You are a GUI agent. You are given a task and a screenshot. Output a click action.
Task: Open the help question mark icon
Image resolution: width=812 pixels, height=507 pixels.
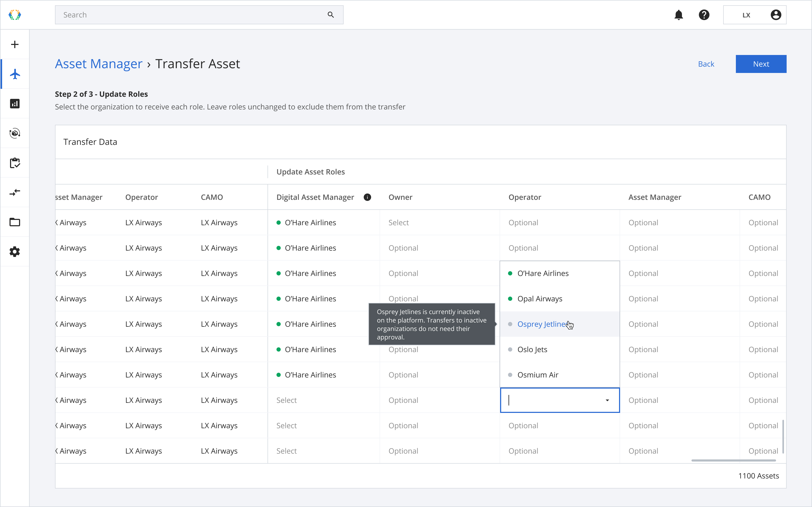tap(704, 15)
